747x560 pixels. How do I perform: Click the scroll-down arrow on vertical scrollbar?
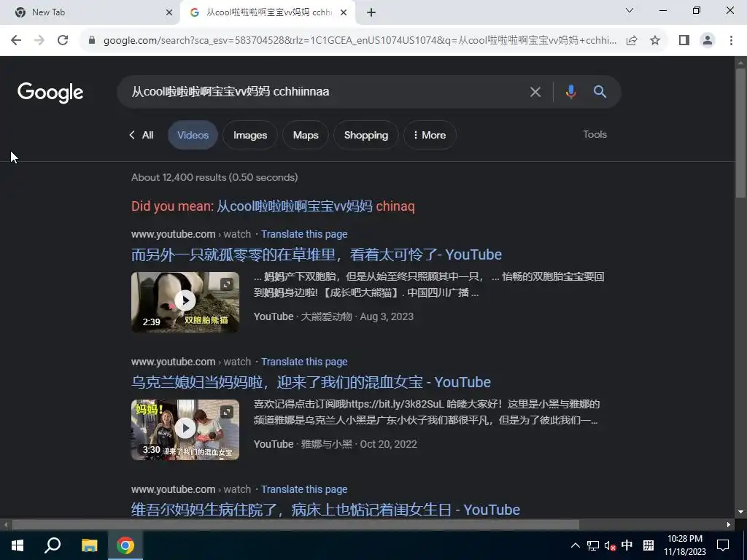pyautogui.click(x=740, y=512)
